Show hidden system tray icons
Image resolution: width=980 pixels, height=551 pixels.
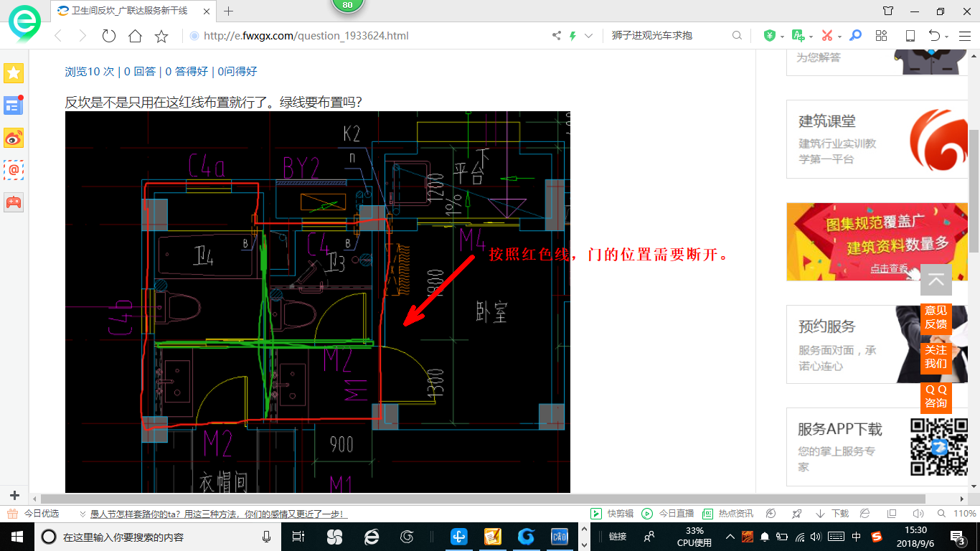pos(730,537)
